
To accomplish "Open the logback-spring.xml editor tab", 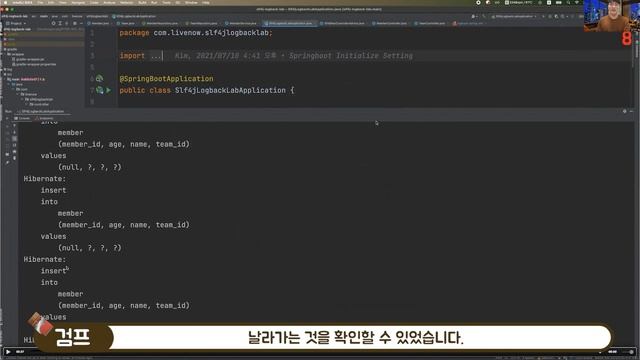I will pos(470,23).
